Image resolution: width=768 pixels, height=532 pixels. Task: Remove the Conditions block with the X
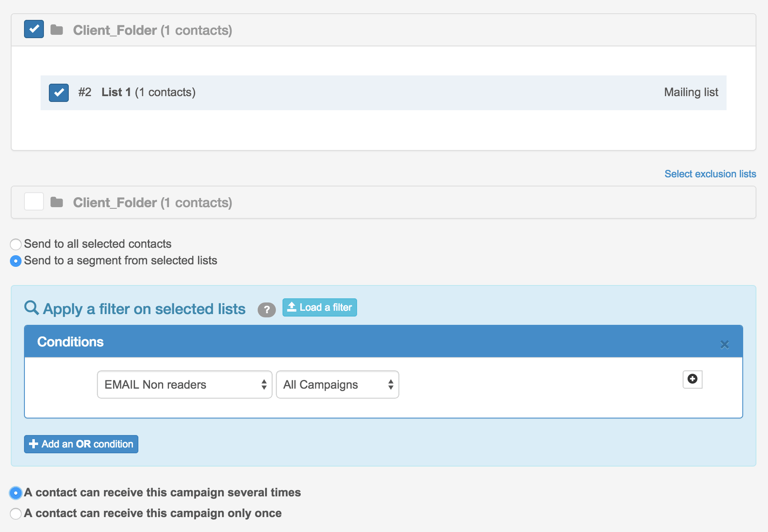pyautogui.click(x=725, y=344)
